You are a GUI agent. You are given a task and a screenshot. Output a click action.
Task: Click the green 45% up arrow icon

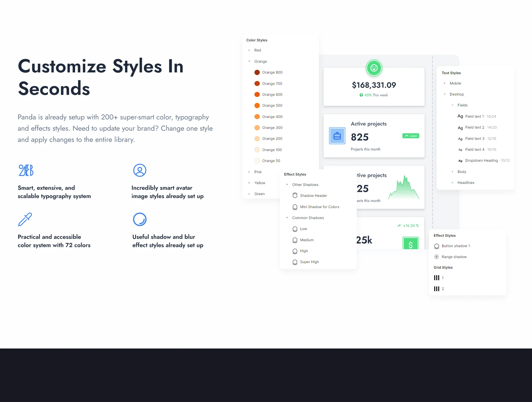(x=361, y=95)
